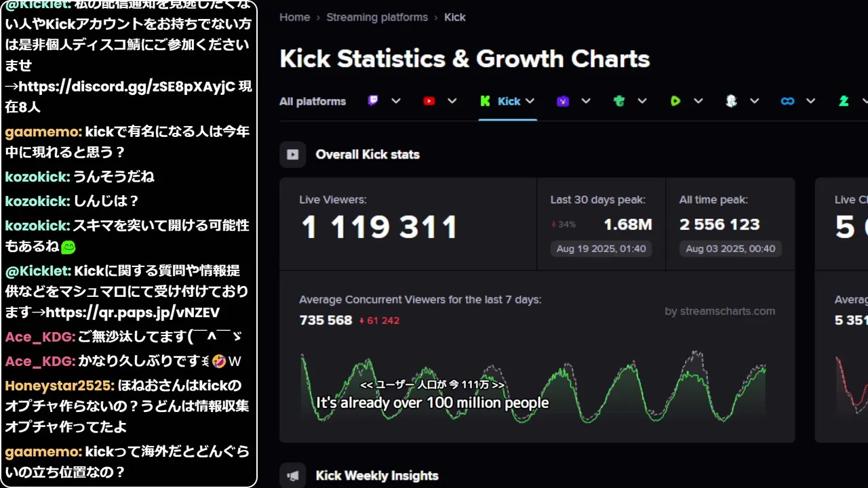868x488 pixels.
Task: Click username gaamemo asking about kickで有名
Action: tap(43, 131)
